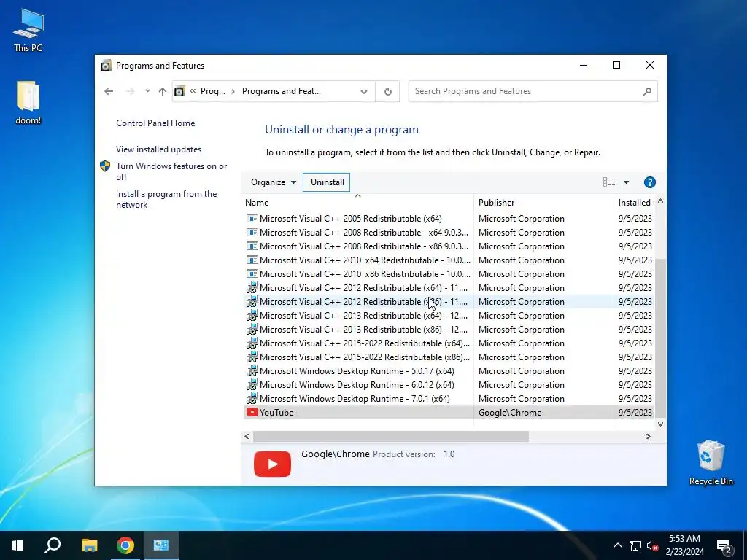Select the YouTube program row
This screenshot has height=560, width=747.
(448, 413)
